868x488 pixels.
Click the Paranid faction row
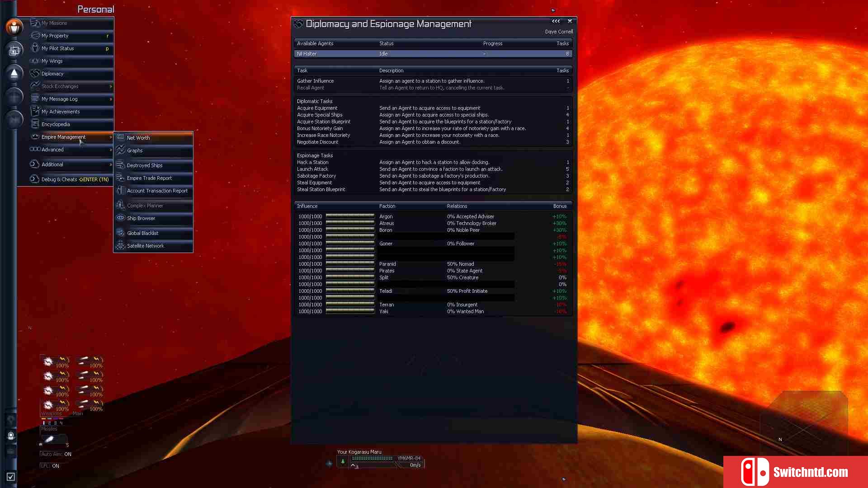433,264
